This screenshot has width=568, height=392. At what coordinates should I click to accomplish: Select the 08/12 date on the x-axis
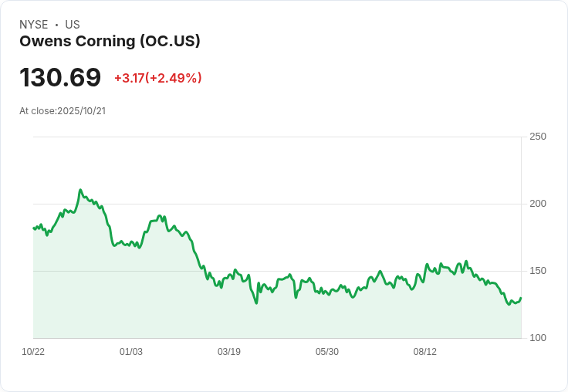pyautogui.click(x=425, y=352)
